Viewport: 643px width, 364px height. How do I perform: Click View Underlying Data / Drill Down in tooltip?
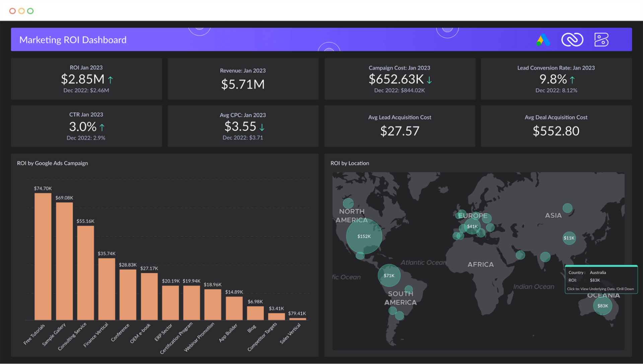[x=600, y=289]
